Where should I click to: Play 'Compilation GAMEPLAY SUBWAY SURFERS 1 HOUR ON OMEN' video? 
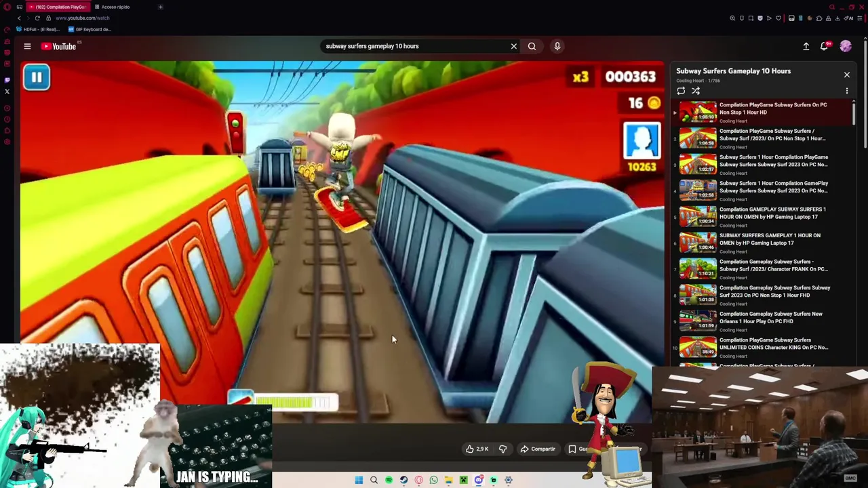click(762, 217)
